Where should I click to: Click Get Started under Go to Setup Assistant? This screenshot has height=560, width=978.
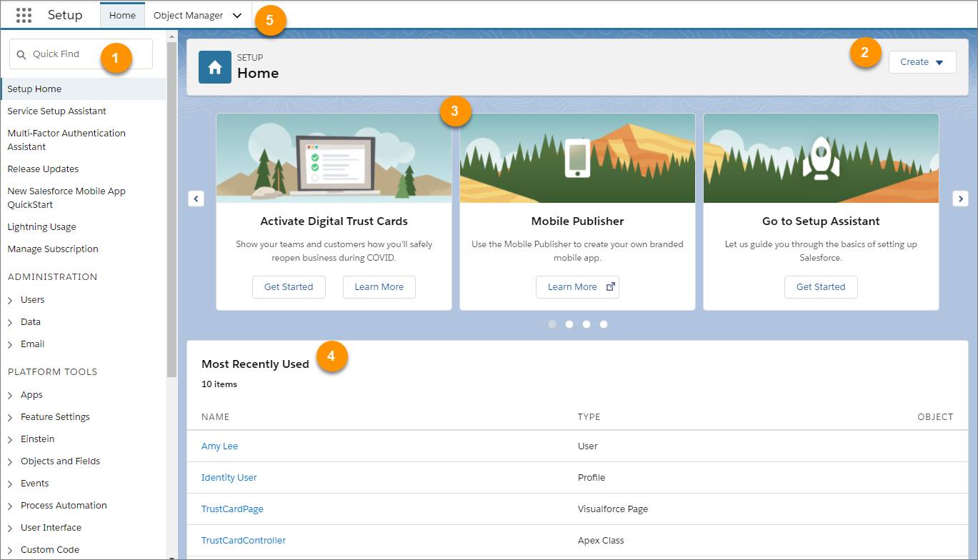pos(820,287)
